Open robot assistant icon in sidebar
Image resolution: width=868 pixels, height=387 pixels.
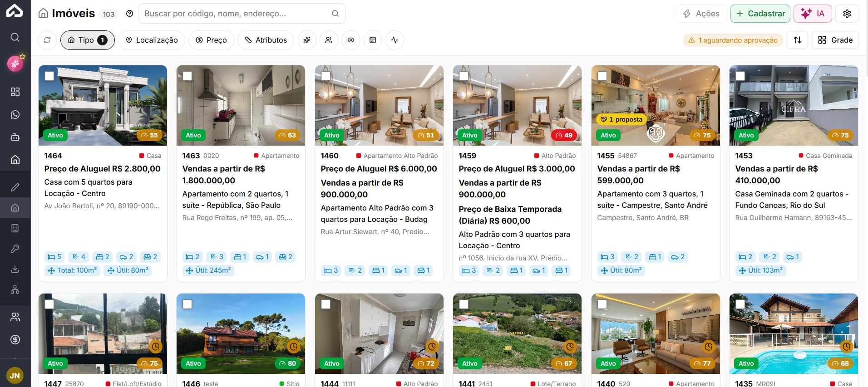coord(15,137)
